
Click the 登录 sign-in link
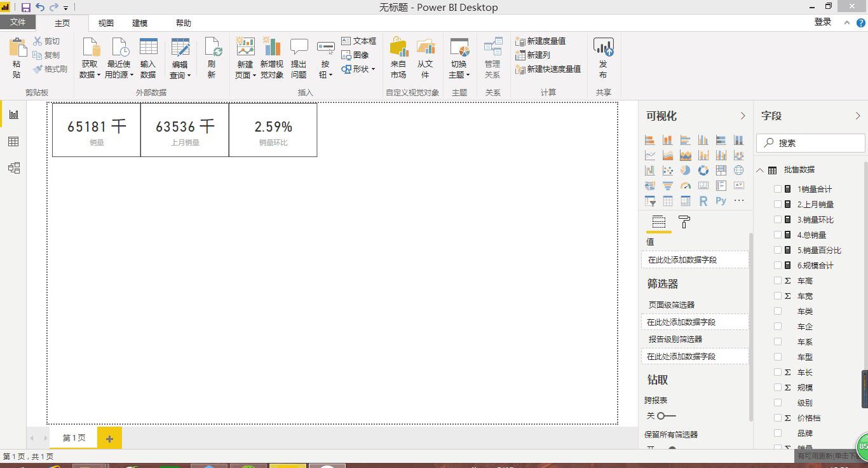pos(822,22)
